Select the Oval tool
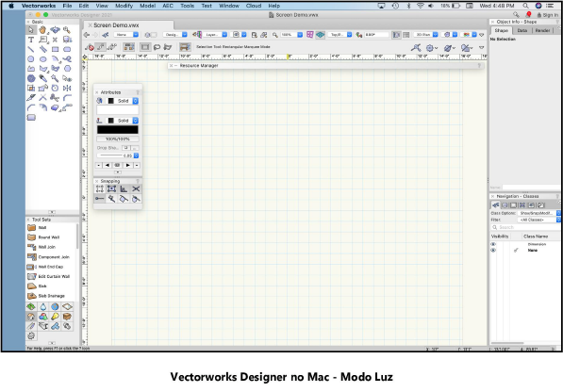 pyautogui.click(x=42, y=58)
